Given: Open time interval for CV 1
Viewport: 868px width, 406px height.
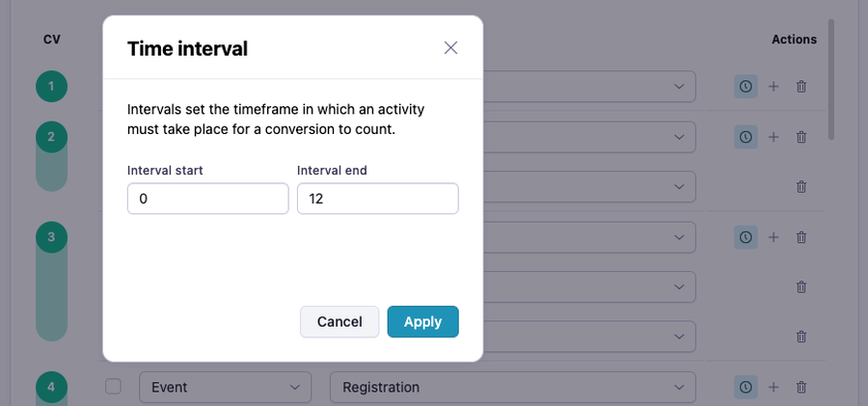Looking at the screenshot, I should tap(746, 87).
